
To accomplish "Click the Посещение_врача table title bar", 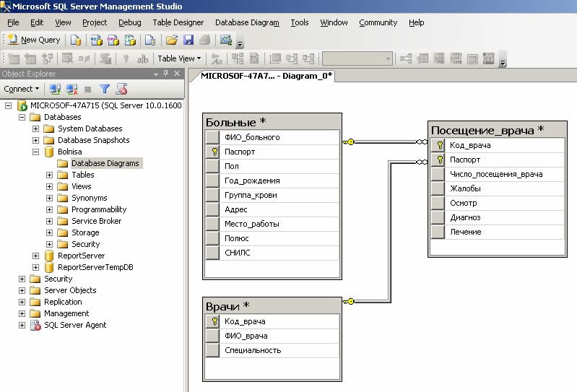I will [498, 130].
